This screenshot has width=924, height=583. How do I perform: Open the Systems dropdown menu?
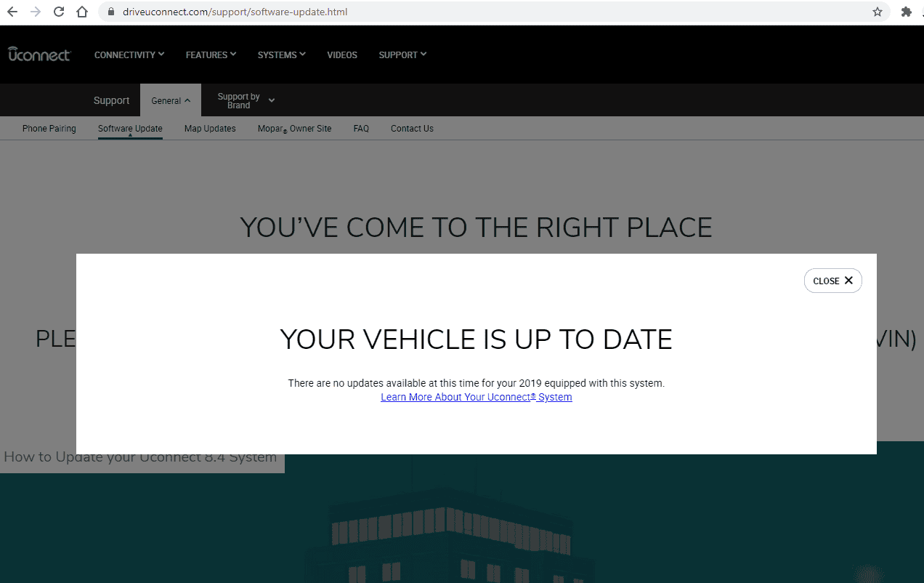[x=281, y=55]
